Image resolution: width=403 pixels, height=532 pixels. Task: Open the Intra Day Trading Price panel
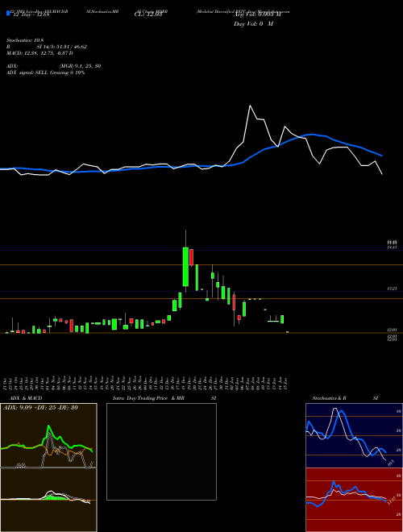click(x=161, y=451)
